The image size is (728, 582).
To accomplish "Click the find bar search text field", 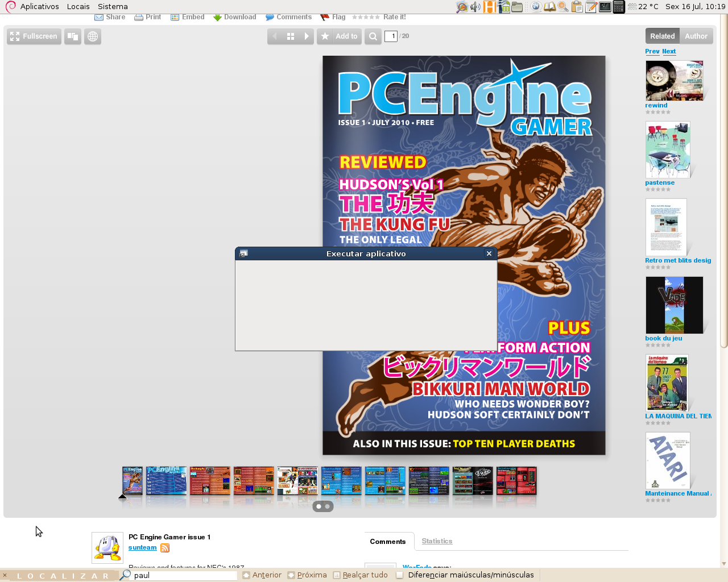I will pos(184,575).
